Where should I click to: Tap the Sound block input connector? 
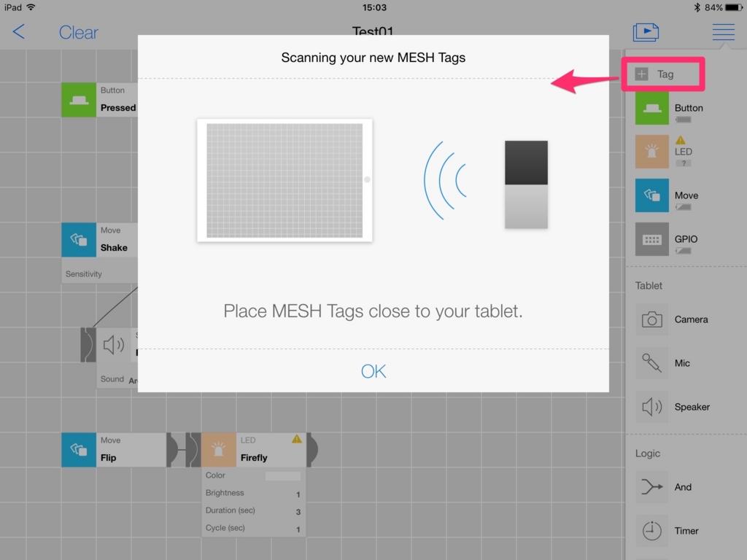coord(88,345)
